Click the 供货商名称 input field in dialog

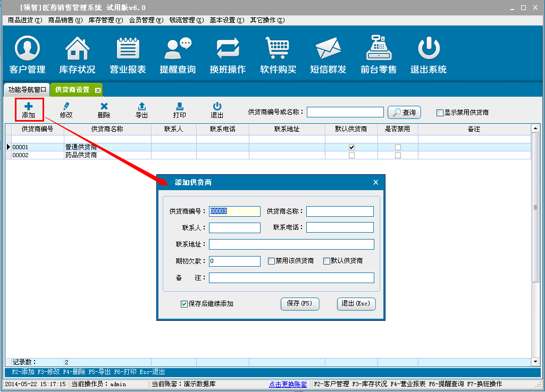340,211
